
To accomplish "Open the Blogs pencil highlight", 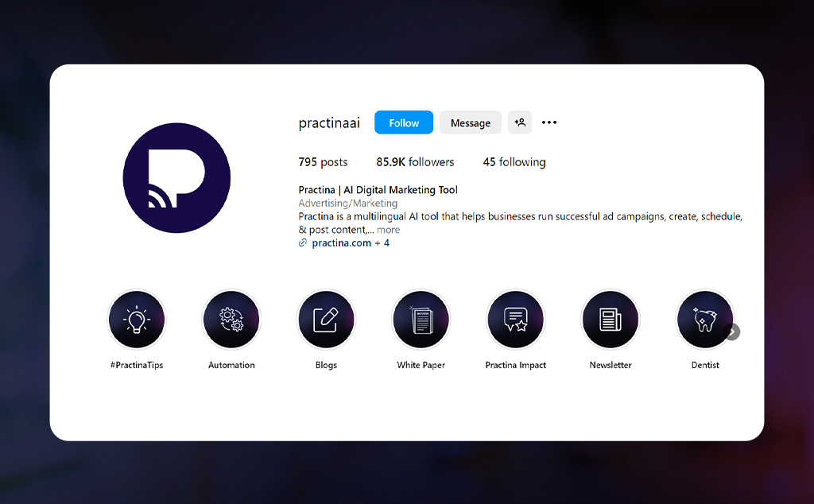I will pyautogui.click(x=326, y=320).
